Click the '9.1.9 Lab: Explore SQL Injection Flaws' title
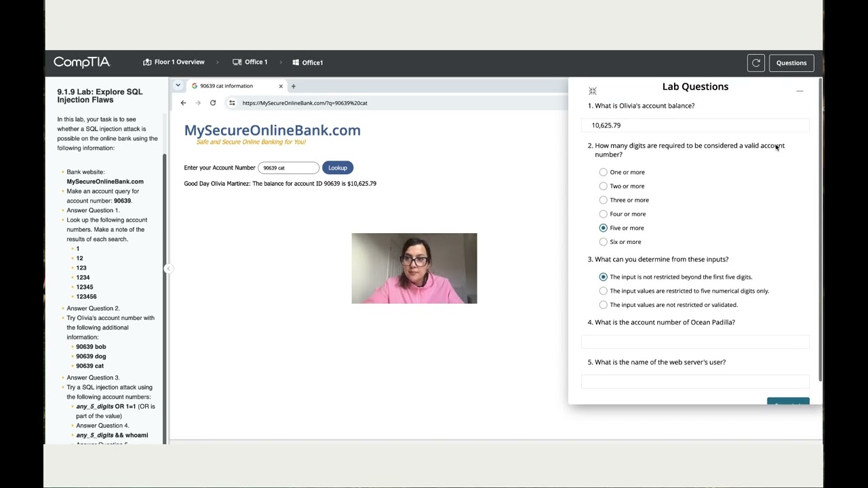 pyautogui.click(x=100, y=96)
